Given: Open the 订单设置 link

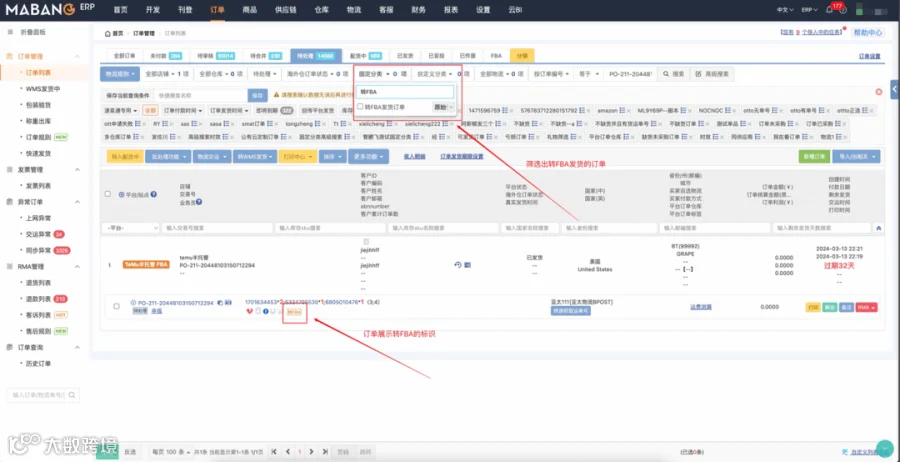Looking at the screenshot, I should pos(869,56).
